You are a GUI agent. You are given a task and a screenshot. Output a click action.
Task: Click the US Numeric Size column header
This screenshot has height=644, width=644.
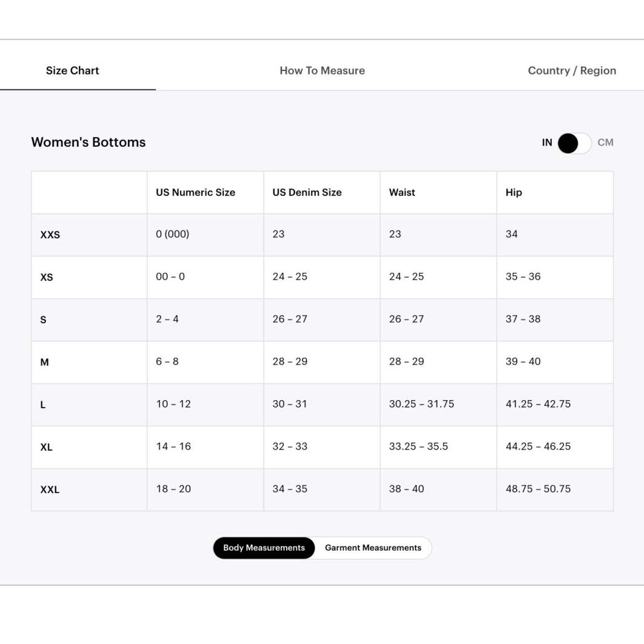(195, 192)
